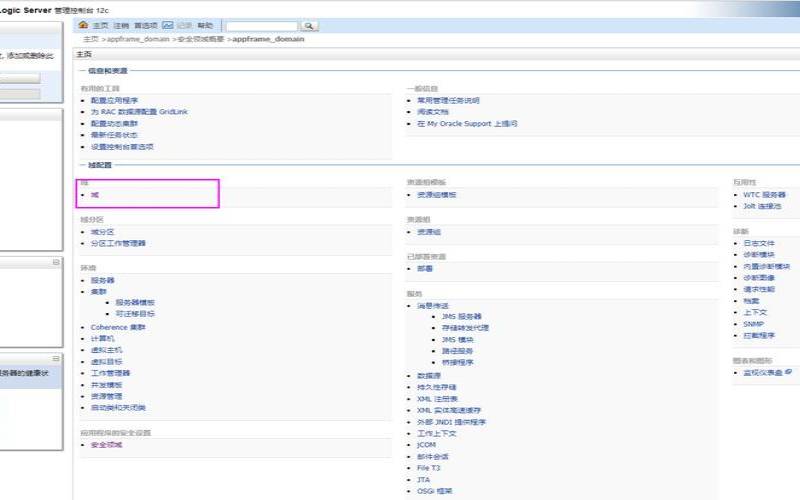Open Jolt 连接池 link
The image size is (800, 500).
pyautogui.click(x=762, y=206)
